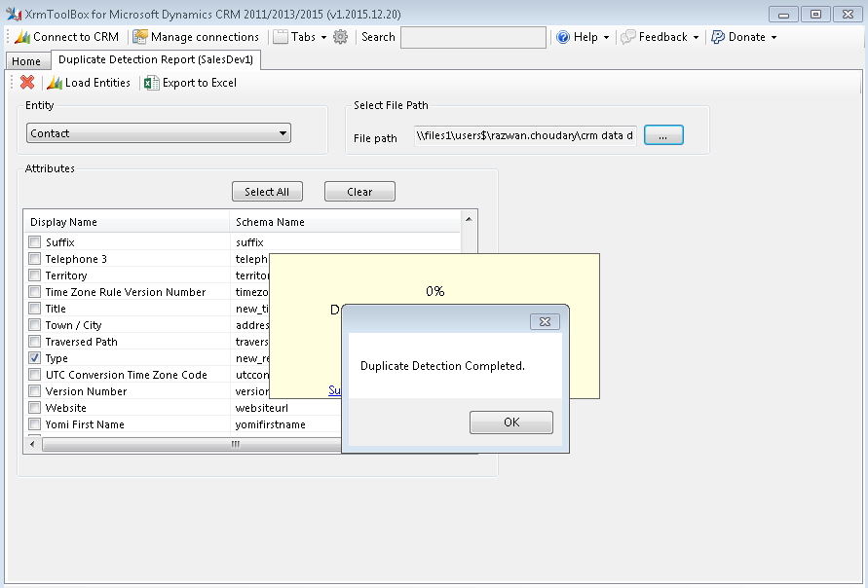Check the Territory checkbox
Screen dimensions: 868x588
click(x=35, y=275)
